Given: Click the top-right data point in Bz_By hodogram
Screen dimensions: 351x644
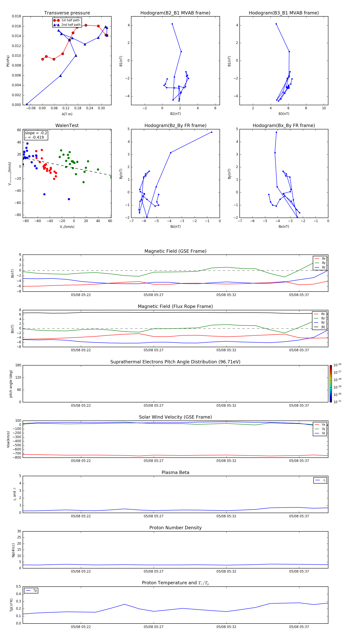Looking at the screenshot, I should pos(212,132).
